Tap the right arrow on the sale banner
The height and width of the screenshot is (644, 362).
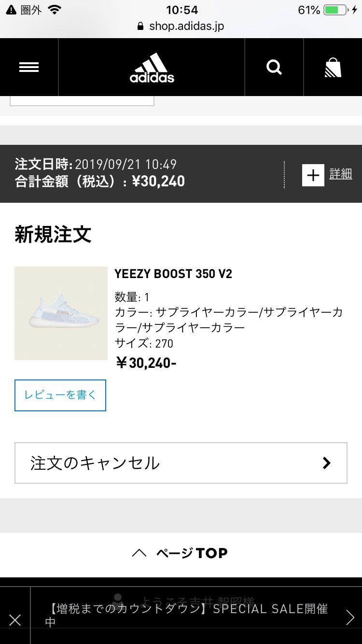(350, 617)
